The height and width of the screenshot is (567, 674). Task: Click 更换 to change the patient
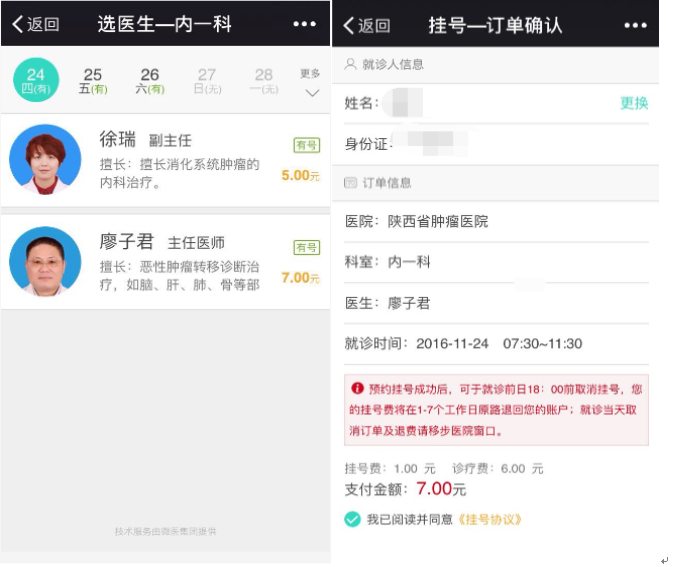(x=634, y=103)
